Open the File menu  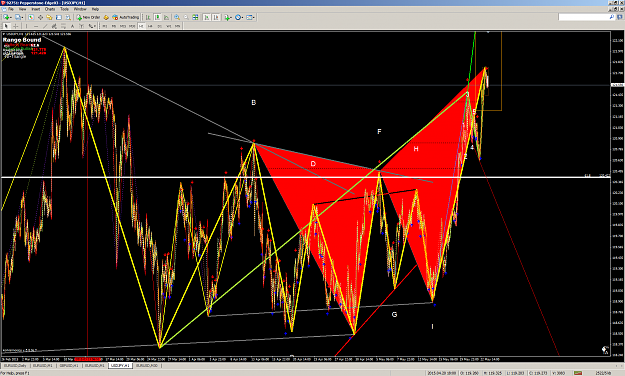[11, 9]
